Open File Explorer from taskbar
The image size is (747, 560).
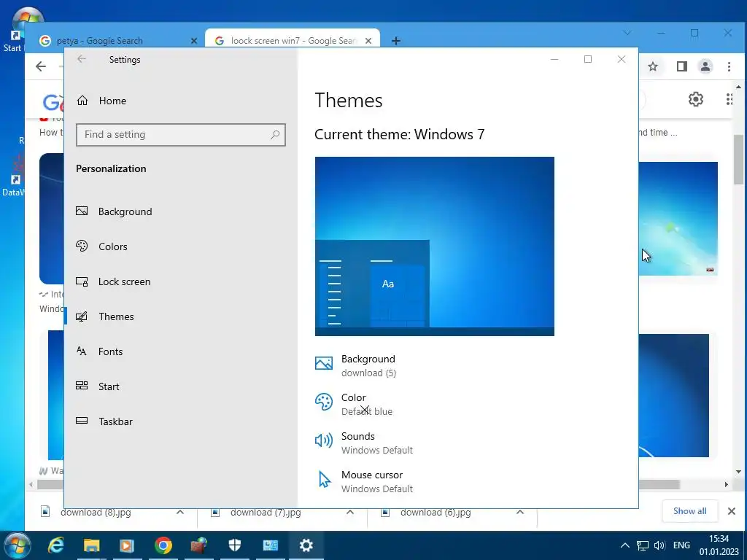click(91, 545)
